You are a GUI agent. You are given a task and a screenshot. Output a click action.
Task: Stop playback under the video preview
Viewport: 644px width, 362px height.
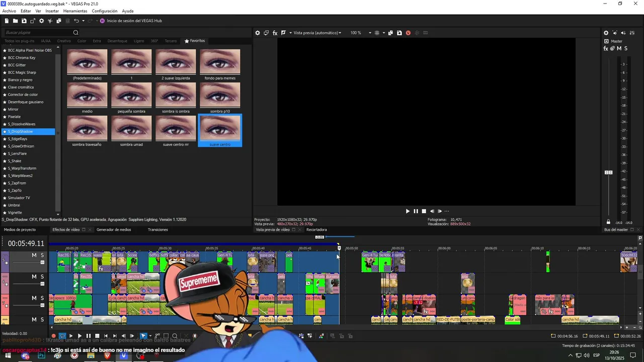[424, 211]
